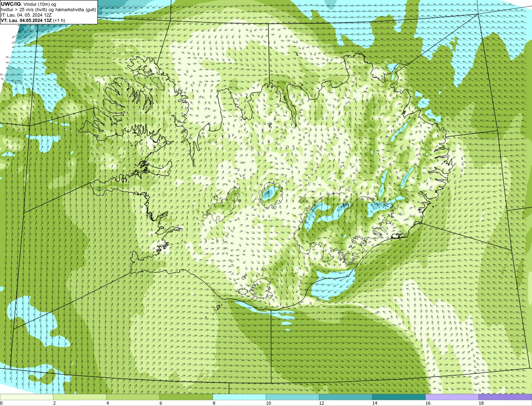The width and height of the screenshot is (532, 406).
Task: Click the legend scale label '6'
Action: [161, 403]
